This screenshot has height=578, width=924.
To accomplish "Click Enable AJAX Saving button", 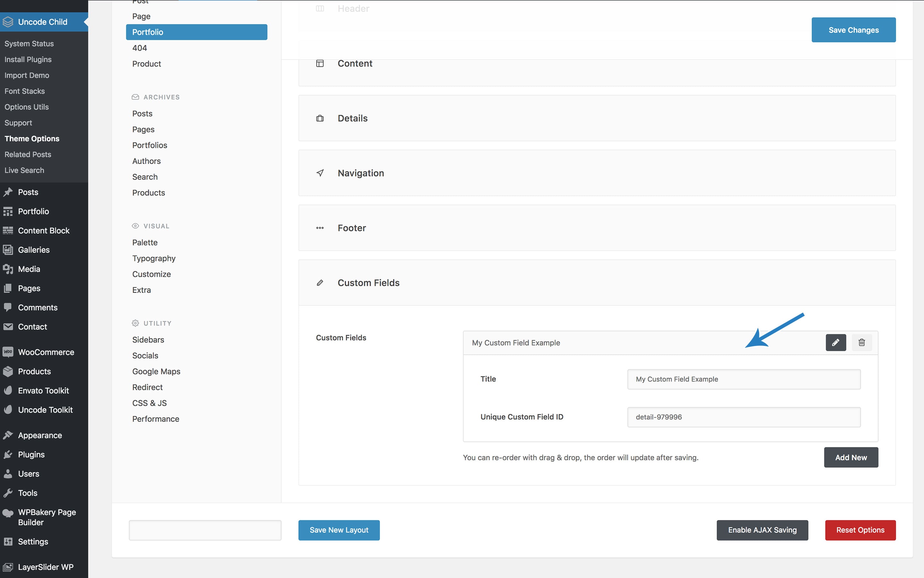I will click(762, 530).
